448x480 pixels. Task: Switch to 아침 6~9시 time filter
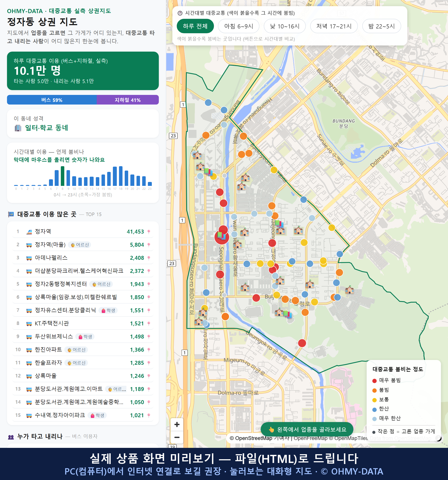239,26
